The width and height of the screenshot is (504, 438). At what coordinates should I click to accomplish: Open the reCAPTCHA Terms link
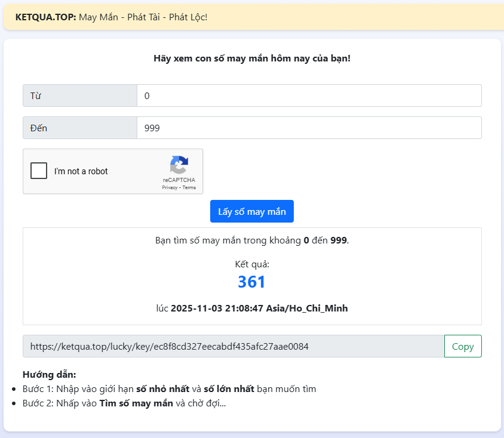(189, 187)
